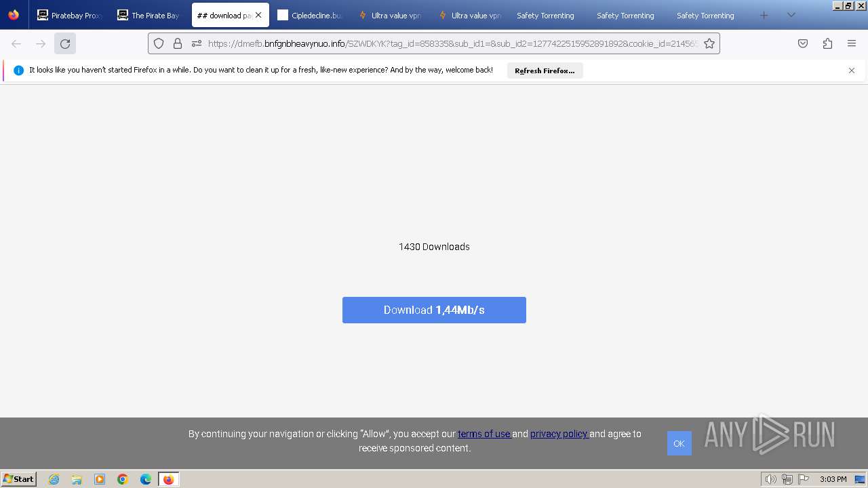868x488 pixels.
Task: Click the URL address field
Action: pos(453,43)
